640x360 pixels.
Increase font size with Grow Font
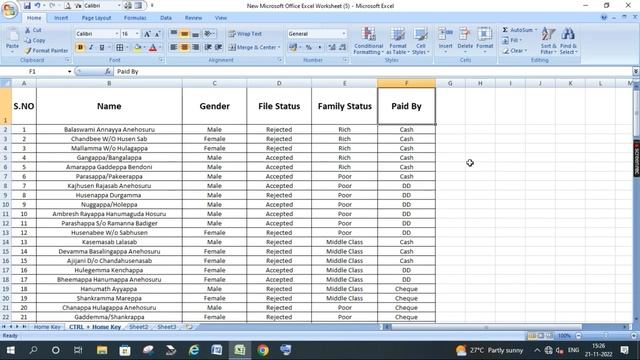[147, 34]
